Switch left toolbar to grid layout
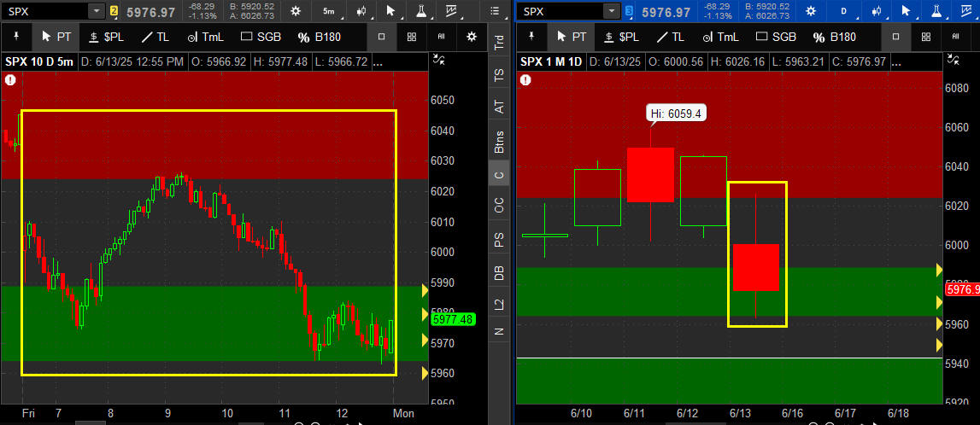 (412, 37)
